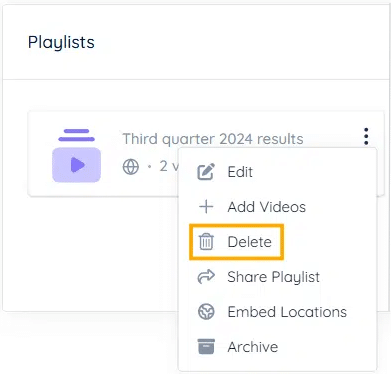Open the Third quarter 2024 results playlist title

tap(213, 139)
